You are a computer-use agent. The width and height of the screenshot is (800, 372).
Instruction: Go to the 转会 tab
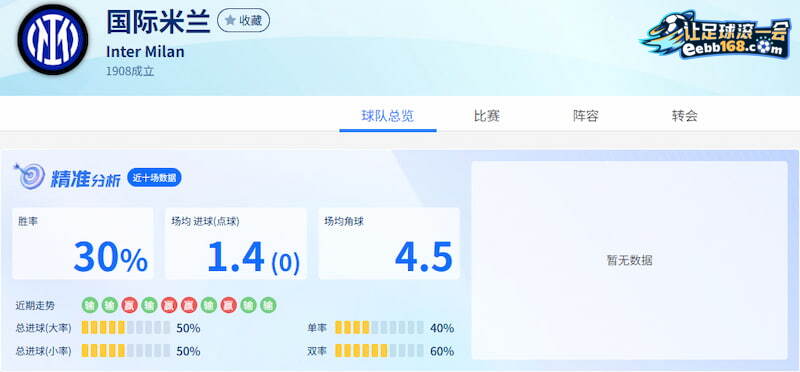point(685,116)
